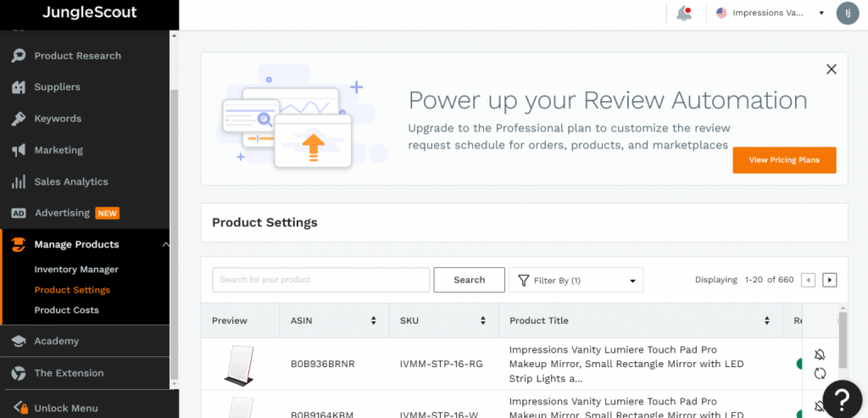This screenshot has height=418, width=868.
Task: Go to previous page of products
Action: click(808, 280)
